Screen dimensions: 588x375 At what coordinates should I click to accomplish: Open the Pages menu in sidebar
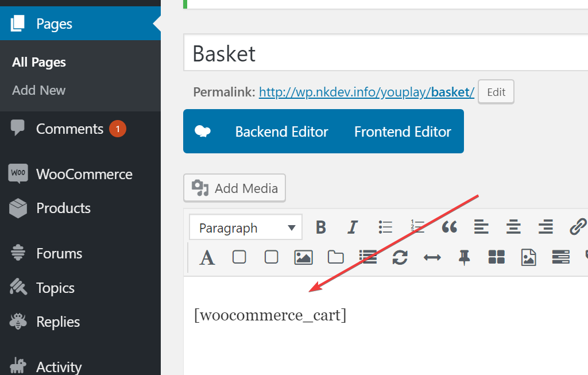54,24
